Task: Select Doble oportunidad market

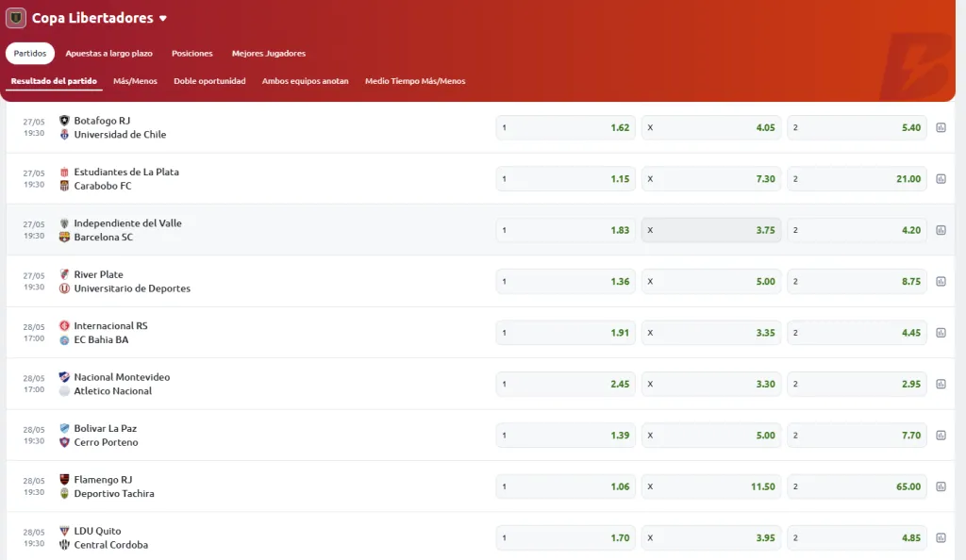Action: point(209,81)
